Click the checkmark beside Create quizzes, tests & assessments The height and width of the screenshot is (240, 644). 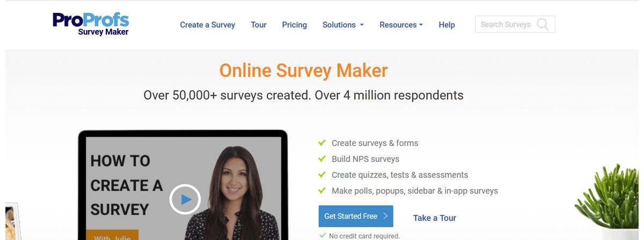(322, 175)
